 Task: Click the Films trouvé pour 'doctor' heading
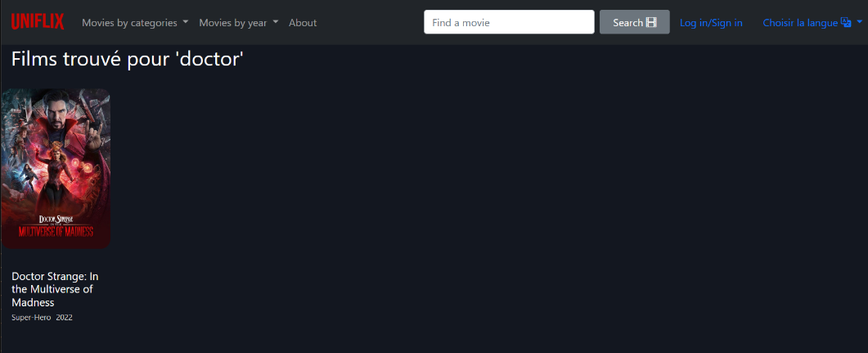128,58
